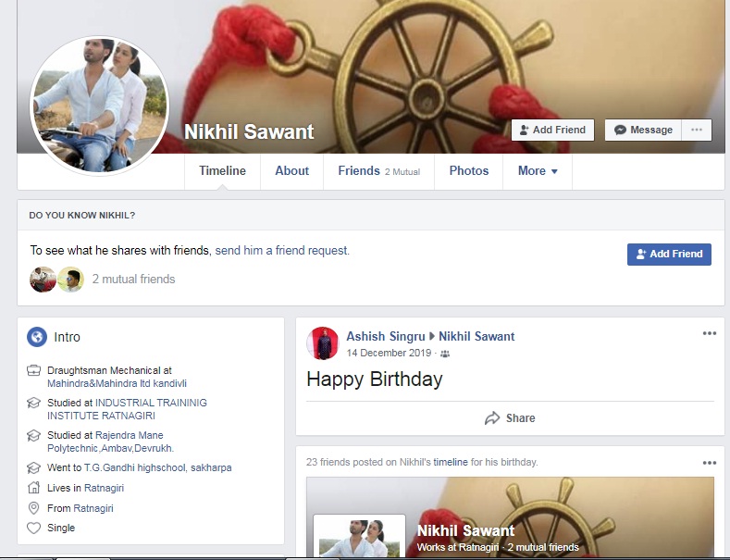Screen dimensions: 730x560
Task: Click the location pin icon beside From
Action: click(x=33, y=508)
